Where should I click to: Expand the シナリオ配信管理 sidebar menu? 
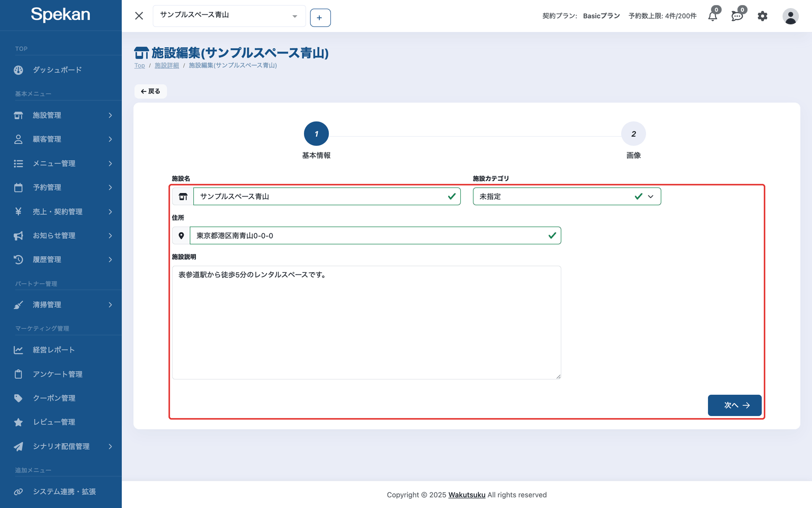[x=61, y=447]
